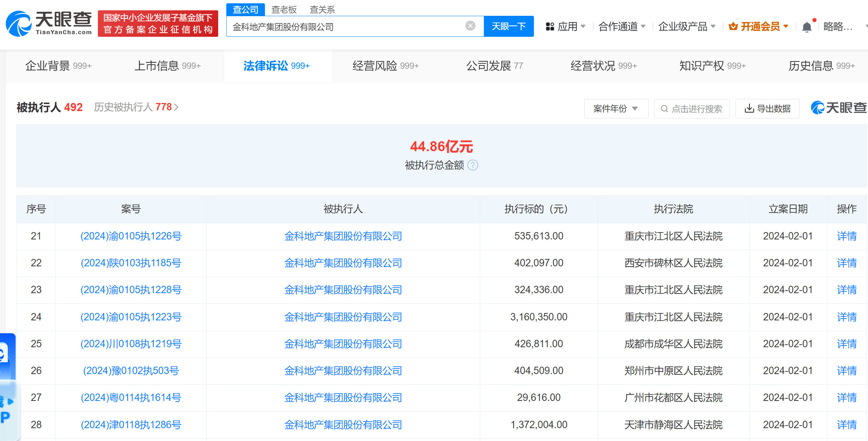Expand the 企业级产品 dropdown
868x441 pixels.
click(x=713, y=26)
